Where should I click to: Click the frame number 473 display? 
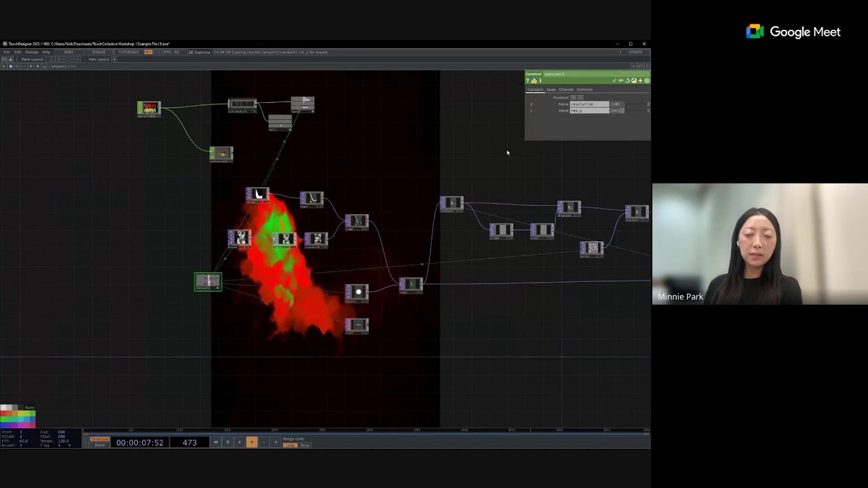pyautogui.click(x=189, y=443)
